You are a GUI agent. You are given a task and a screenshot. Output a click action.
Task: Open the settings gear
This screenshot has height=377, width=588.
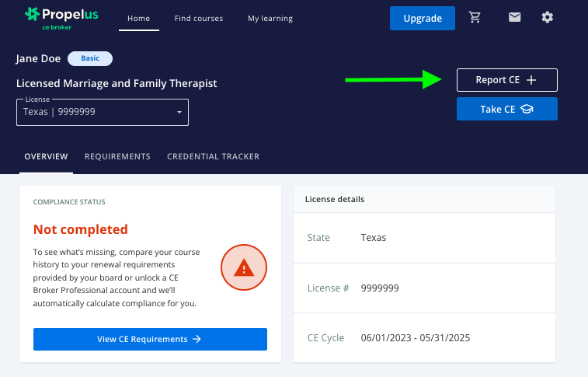click(x=548, y=18)
